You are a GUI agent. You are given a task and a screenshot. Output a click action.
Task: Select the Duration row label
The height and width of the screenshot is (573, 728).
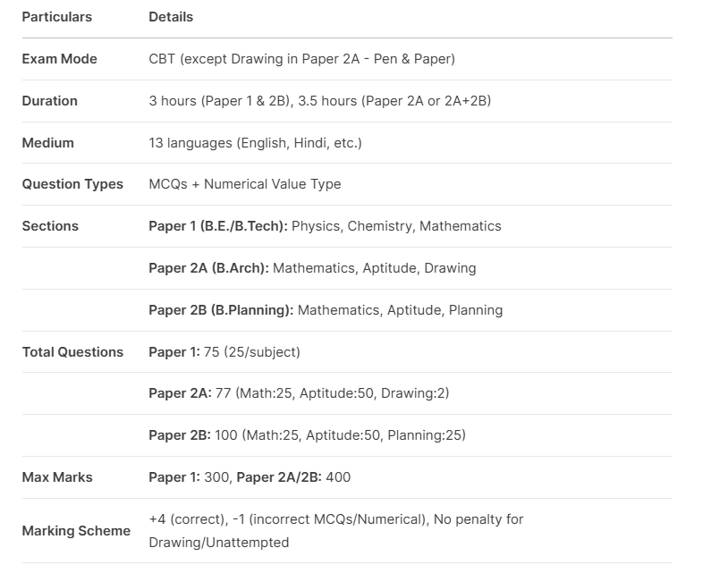click(x=49, y=101)
